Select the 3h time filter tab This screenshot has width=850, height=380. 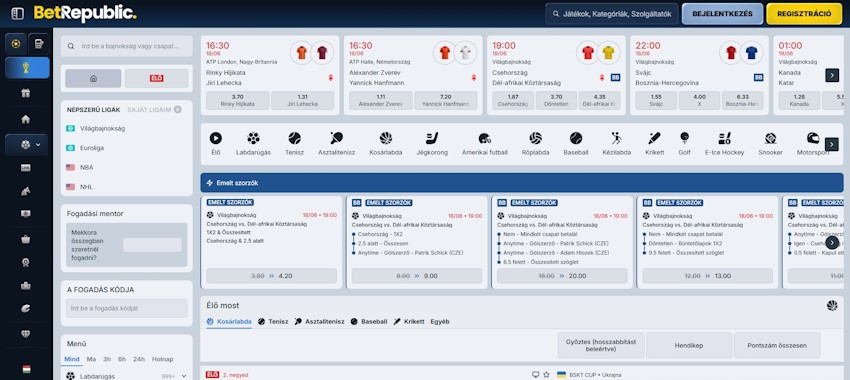coord(107,359)
